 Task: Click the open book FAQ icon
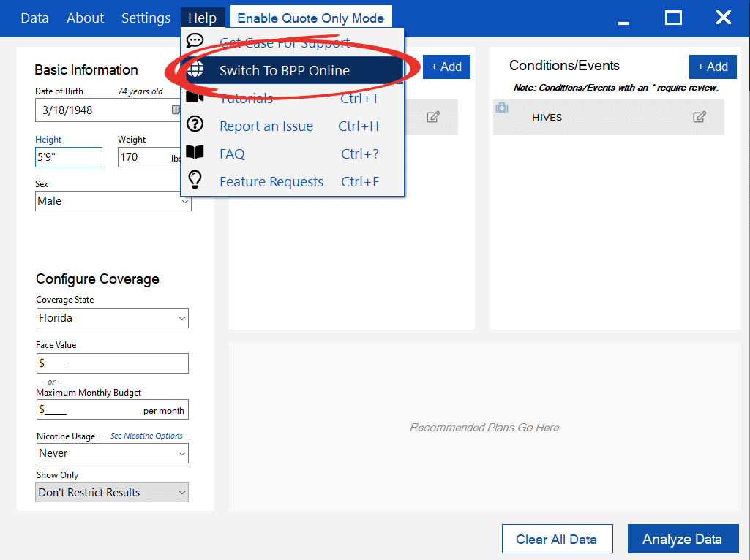click(x=195, y=153)
